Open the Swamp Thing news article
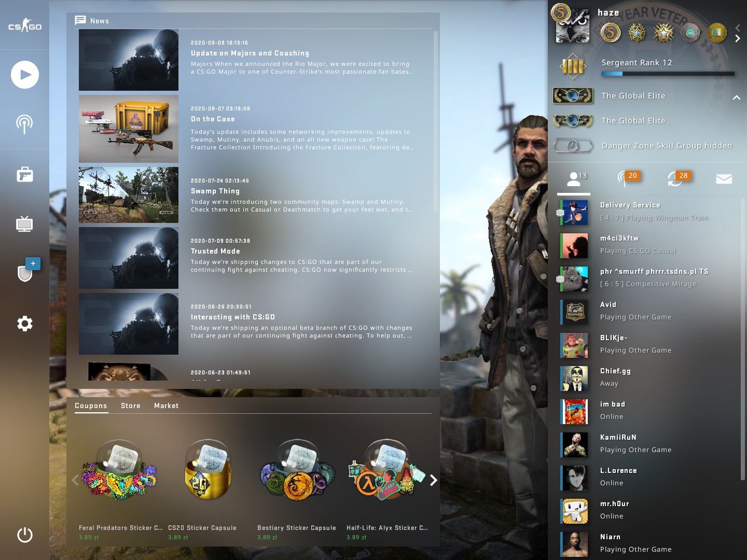The height and width of the screenshot is (560, 747). pos(254,195)
